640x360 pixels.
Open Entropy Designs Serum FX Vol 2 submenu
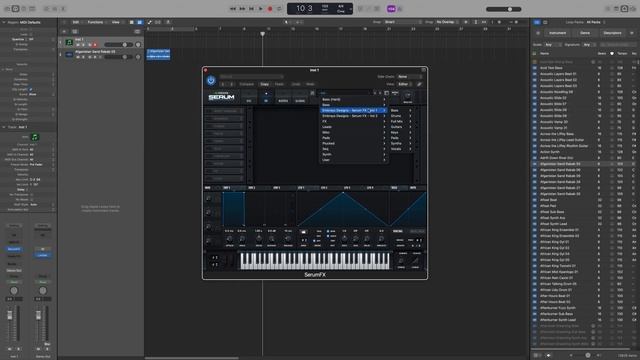[353, 116]
